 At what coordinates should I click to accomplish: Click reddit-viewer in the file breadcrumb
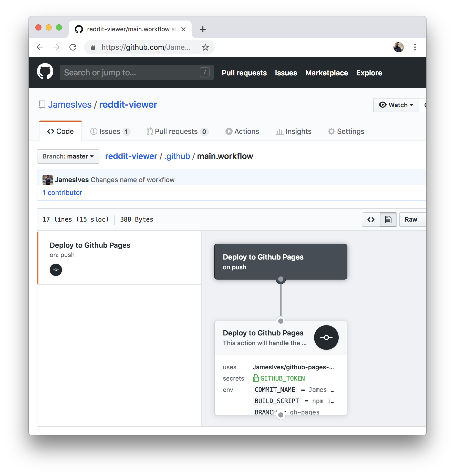tap(131, 156)
